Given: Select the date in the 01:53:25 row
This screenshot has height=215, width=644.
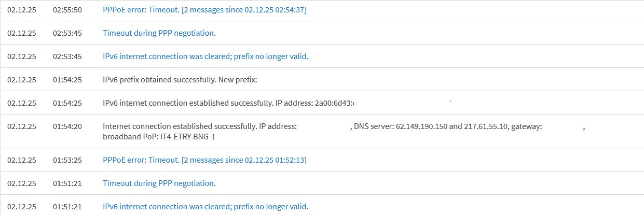Looking at the screenshot, I should [22, 160].
